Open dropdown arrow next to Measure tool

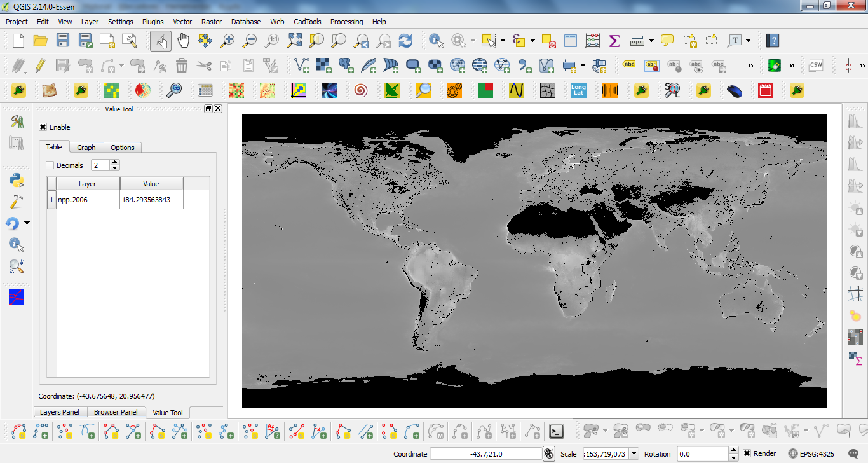pos(651,41)
